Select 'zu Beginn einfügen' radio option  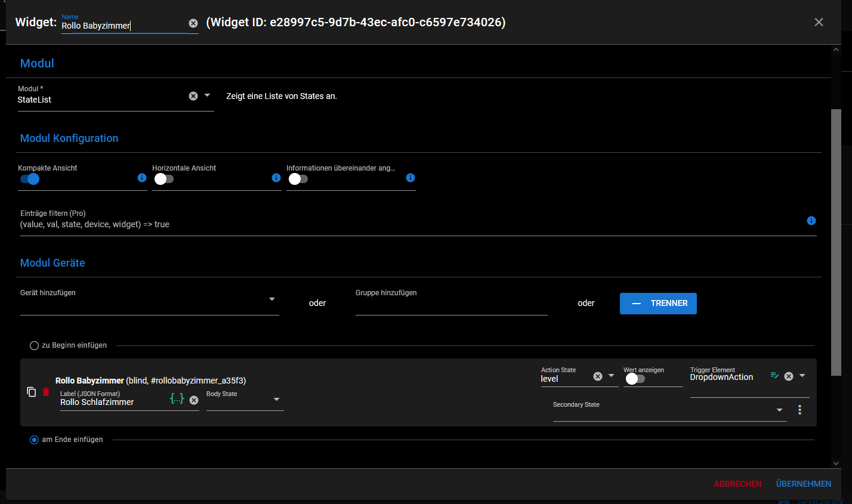34,345
